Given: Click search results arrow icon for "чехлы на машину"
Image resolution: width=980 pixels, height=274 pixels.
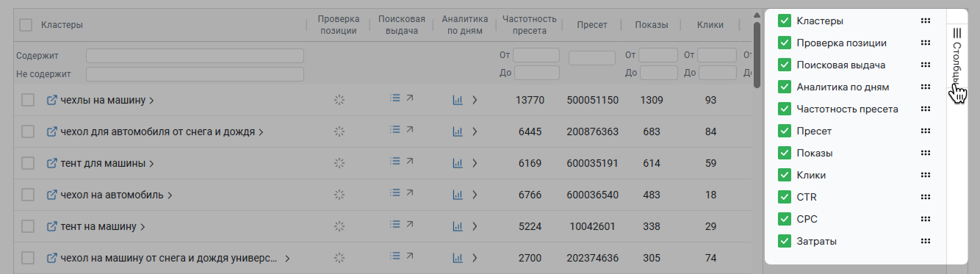Looking at the screenshot, I should tap(410, 98).
